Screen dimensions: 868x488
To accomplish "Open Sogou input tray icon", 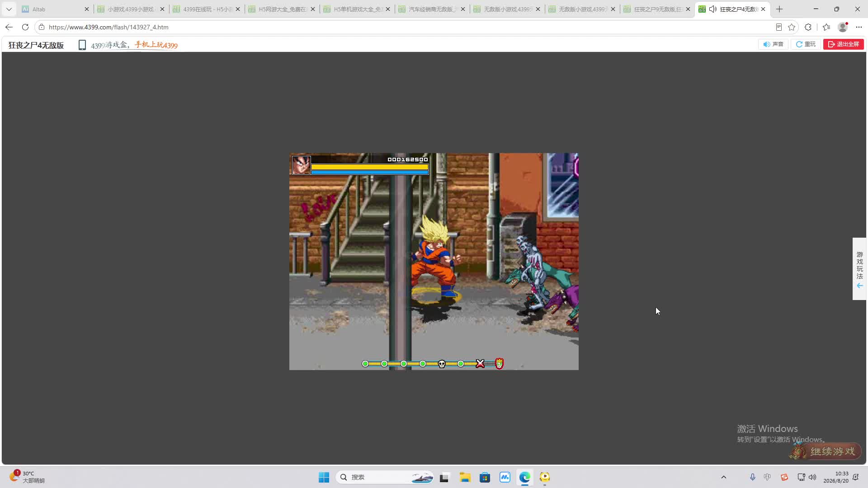I will coord(784,477).
